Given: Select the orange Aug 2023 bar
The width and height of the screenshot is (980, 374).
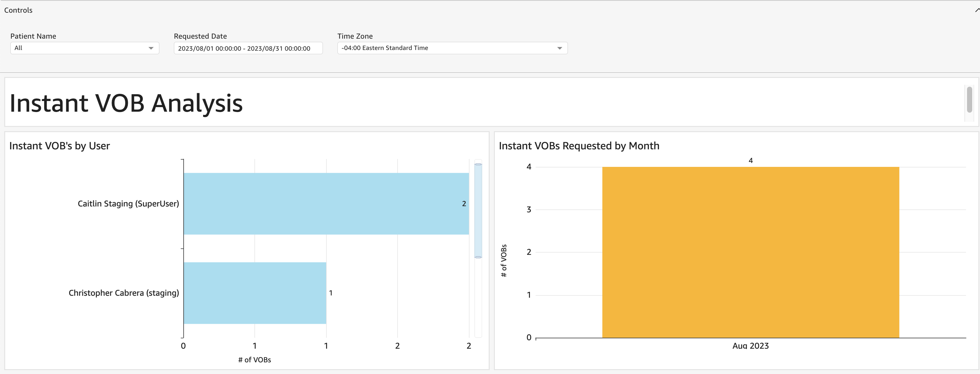Looking at the screenshot, I should [x=750, y=252].
